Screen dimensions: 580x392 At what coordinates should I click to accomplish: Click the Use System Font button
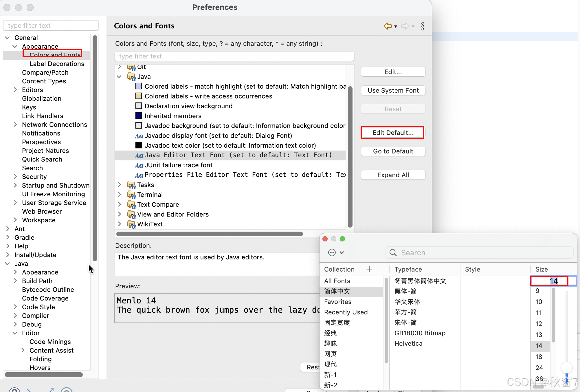[x=393, y=90]
